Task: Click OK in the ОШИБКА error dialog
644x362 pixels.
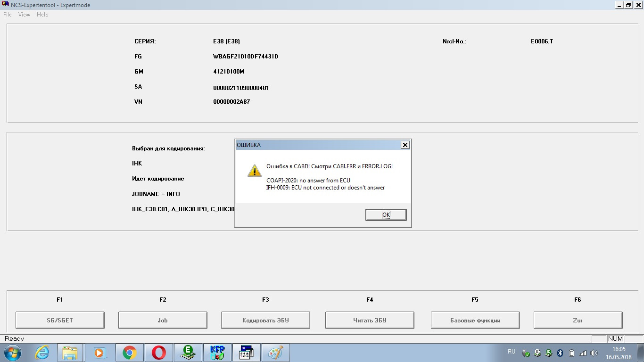Action: tap(386, 215)
